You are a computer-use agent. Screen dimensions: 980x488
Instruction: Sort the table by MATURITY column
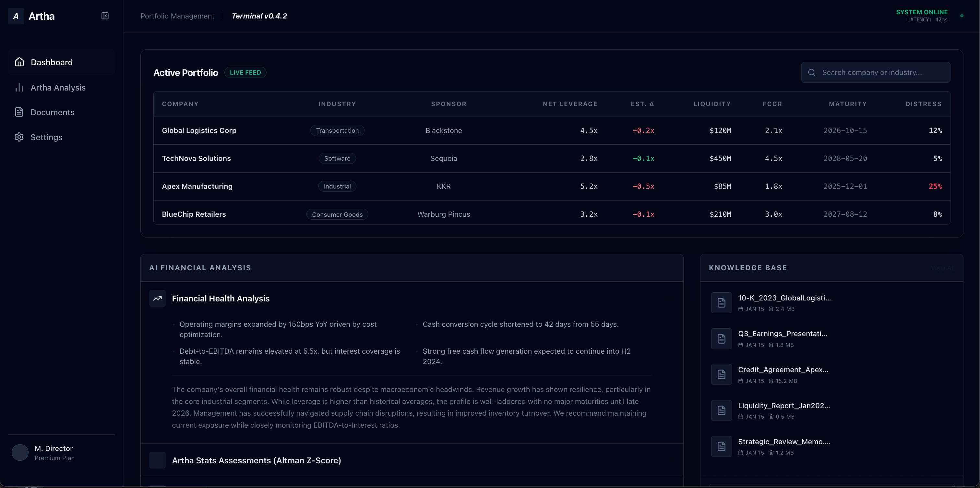(848, 104)
